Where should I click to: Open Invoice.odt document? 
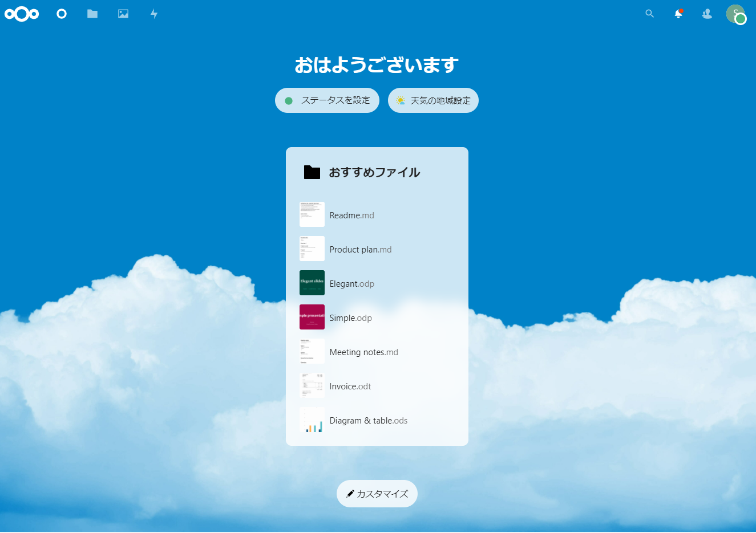[x=350, y=386]
